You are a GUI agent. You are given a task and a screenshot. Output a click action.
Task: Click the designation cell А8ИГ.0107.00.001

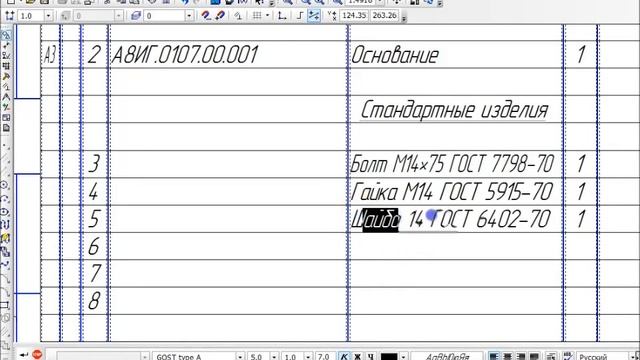[x=184, y=55]
